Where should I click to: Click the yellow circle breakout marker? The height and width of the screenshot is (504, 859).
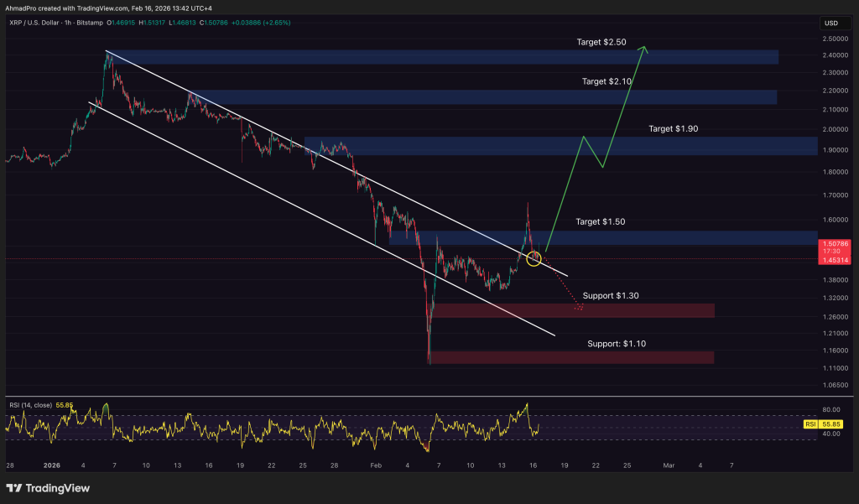[x=534, y=258]
